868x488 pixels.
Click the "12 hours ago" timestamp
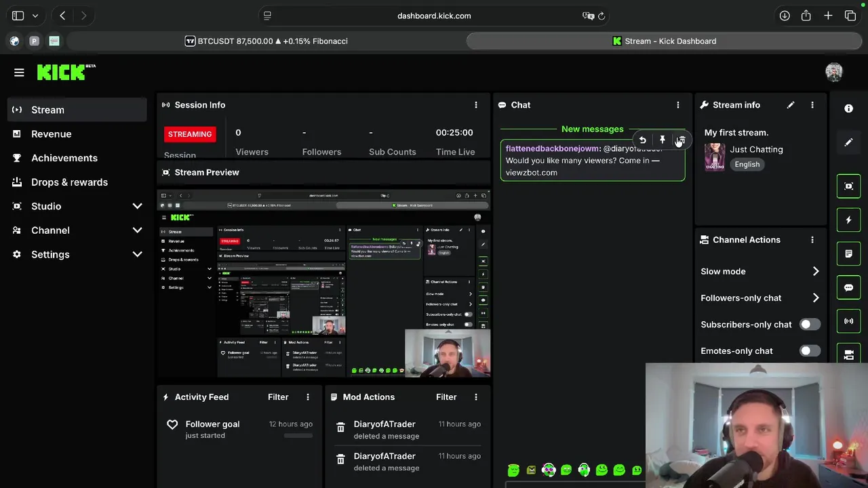point(291,424)
